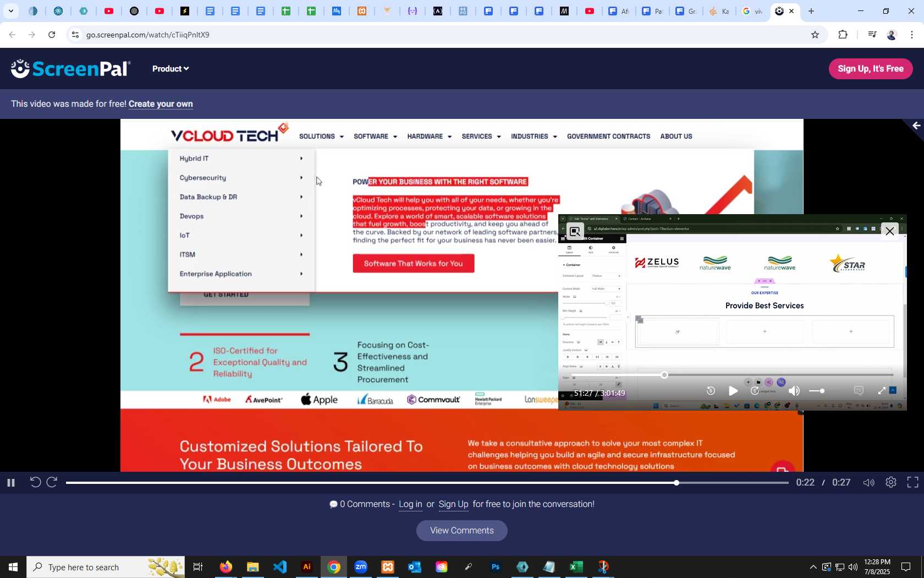Launch Firefox from the taskbar
The height and width of the screenshot is (578, 924).
pyautogui.click(x=226, y=567)
